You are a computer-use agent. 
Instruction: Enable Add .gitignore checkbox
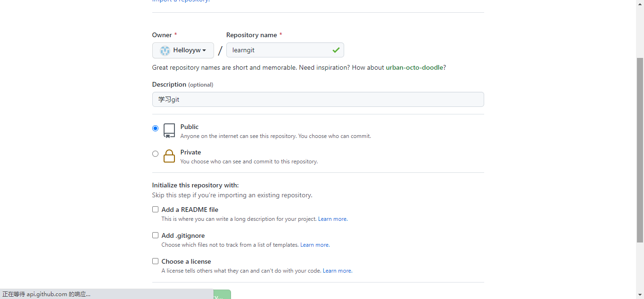click(155, 235)
